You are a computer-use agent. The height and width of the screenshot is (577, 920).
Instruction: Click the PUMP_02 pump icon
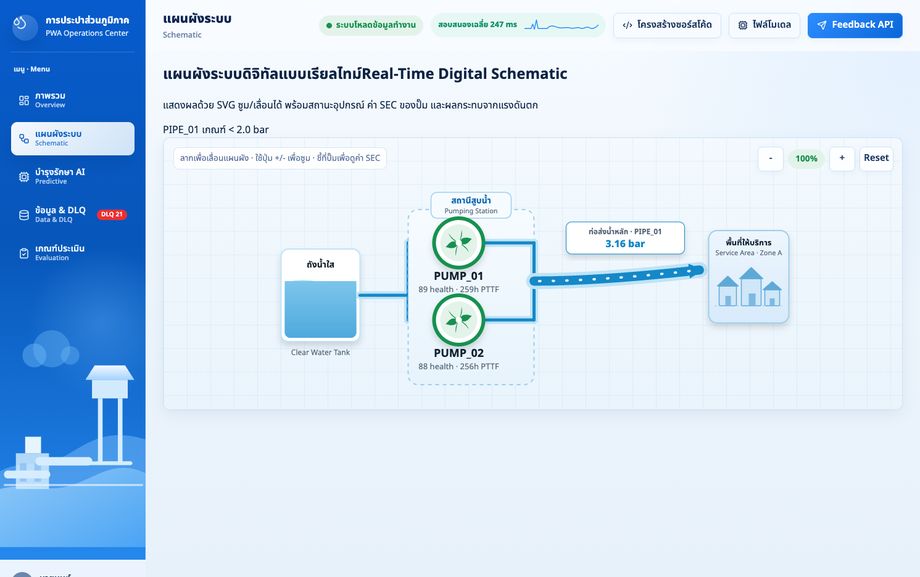click(x=458, y=320)
